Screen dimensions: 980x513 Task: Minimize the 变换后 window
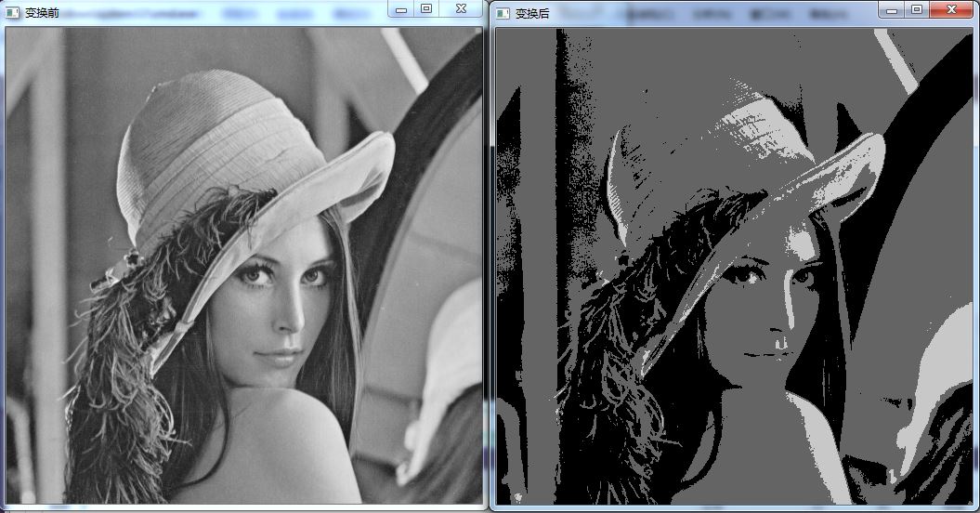tap(891, 9)
